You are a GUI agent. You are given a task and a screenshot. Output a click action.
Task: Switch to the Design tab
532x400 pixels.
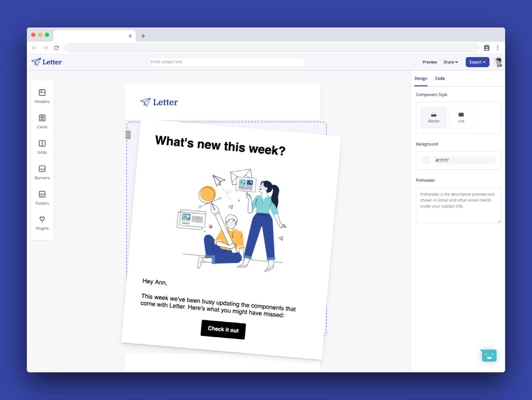(x=421, y=78)
